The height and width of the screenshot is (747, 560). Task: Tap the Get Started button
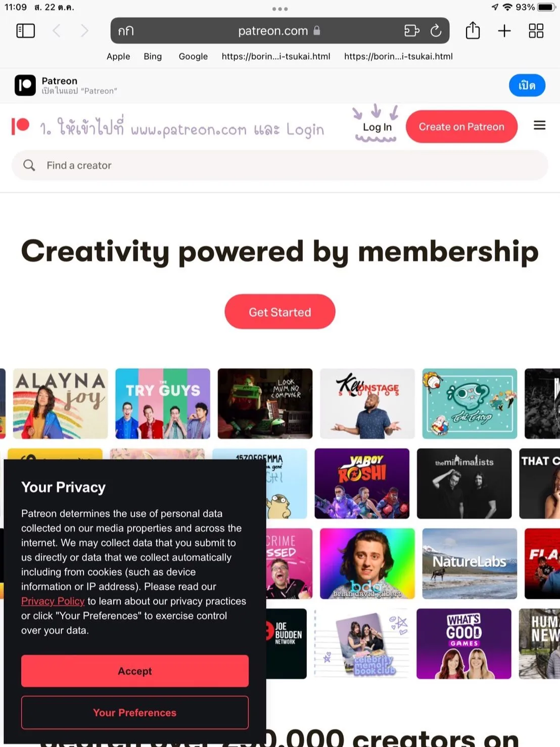click(x=280, y=312)
